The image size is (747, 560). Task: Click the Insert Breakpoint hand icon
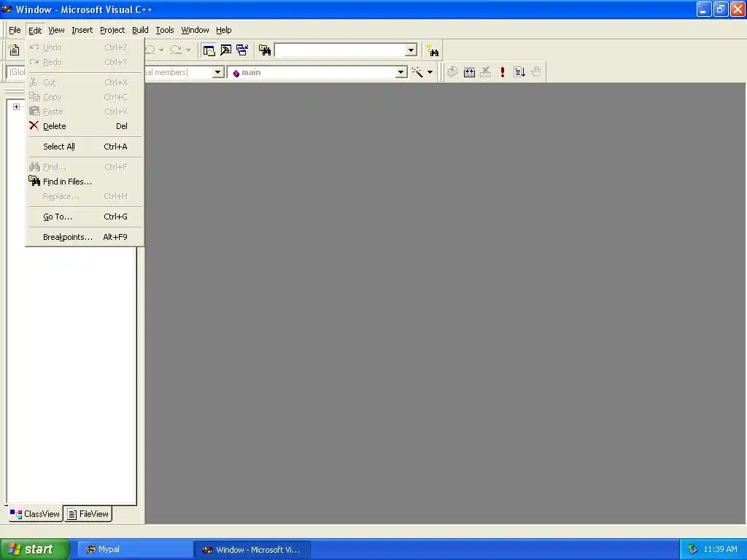[536, 72]
